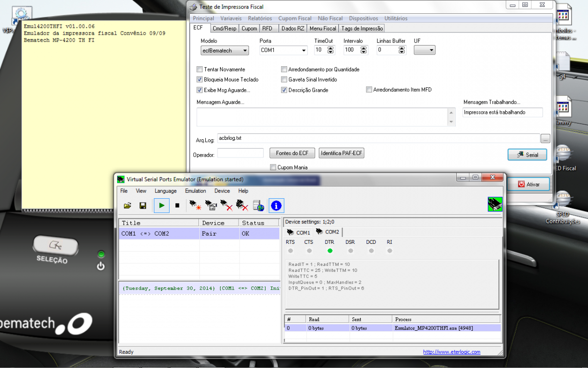Adjust the Intervalo spinner arrows

click(x=364, y=50)
